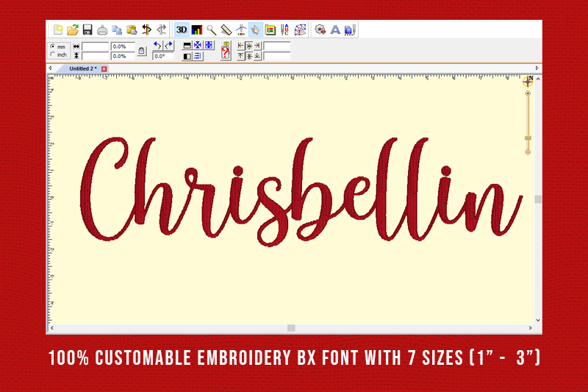The height and width of the screenshot is (392, 588).
Task: Click the height dimension input field
Action: pyautogui.click(x=96, y=56)
